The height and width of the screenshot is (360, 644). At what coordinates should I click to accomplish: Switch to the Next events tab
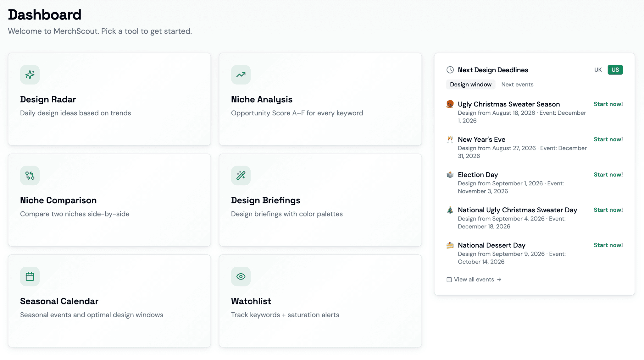pos(517,85)
